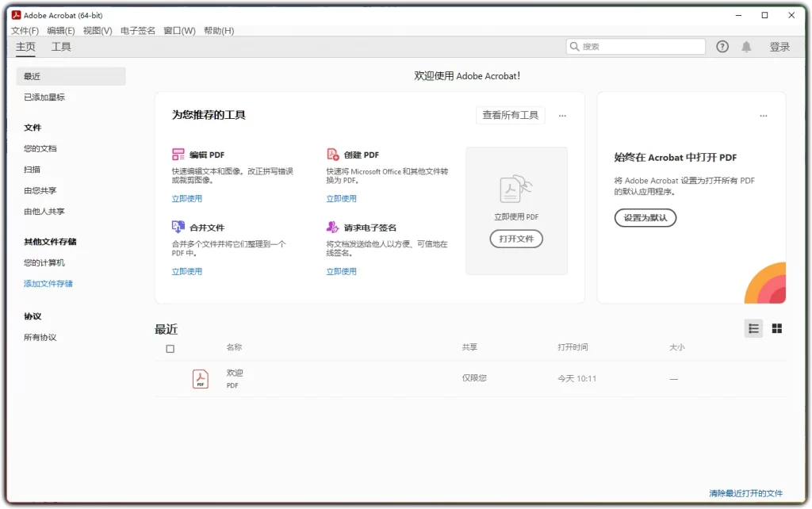Screen dimensions: 812x509
Task: Select 由他人共享 in the sidebar
Action: tap(44, 211)
